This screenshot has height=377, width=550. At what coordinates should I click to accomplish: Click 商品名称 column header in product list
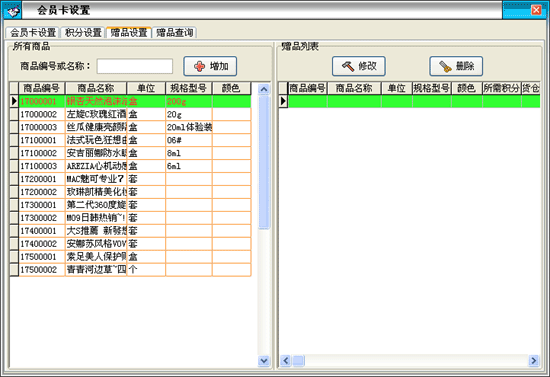(96, 88)
